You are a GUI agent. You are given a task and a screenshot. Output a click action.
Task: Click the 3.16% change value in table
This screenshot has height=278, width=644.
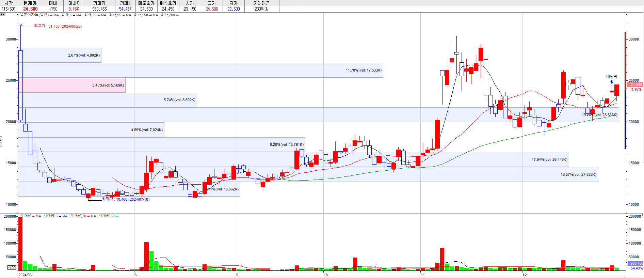coord(74,9)
